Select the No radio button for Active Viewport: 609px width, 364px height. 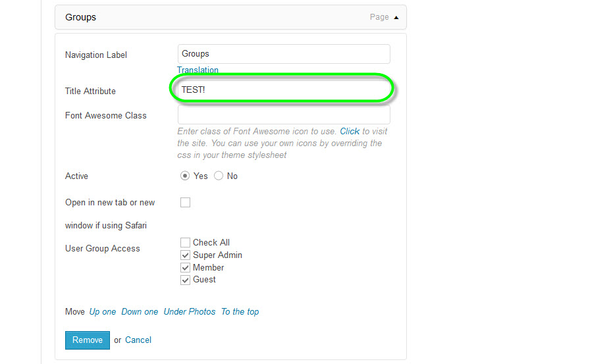click(219, 176)
